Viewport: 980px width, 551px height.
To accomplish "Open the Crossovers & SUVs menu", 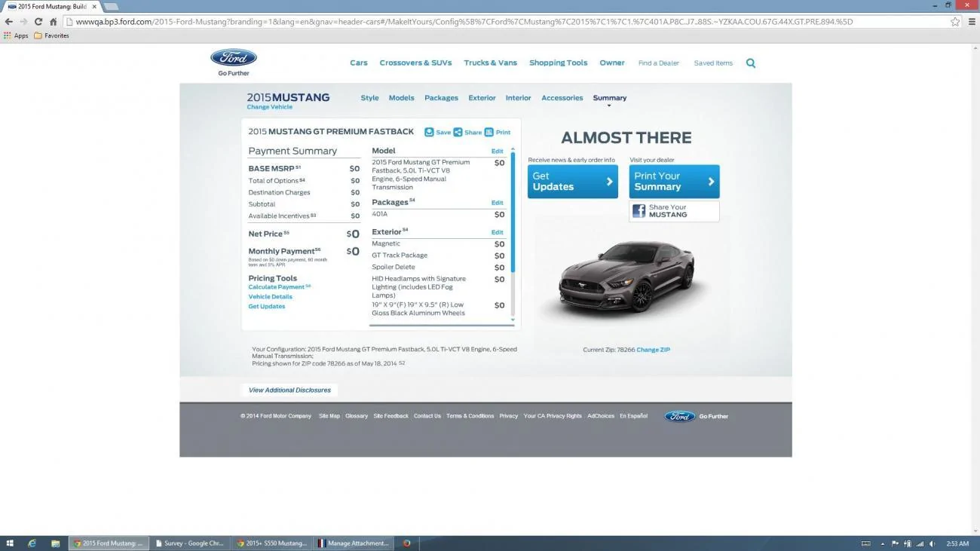I will pos(415,63).
